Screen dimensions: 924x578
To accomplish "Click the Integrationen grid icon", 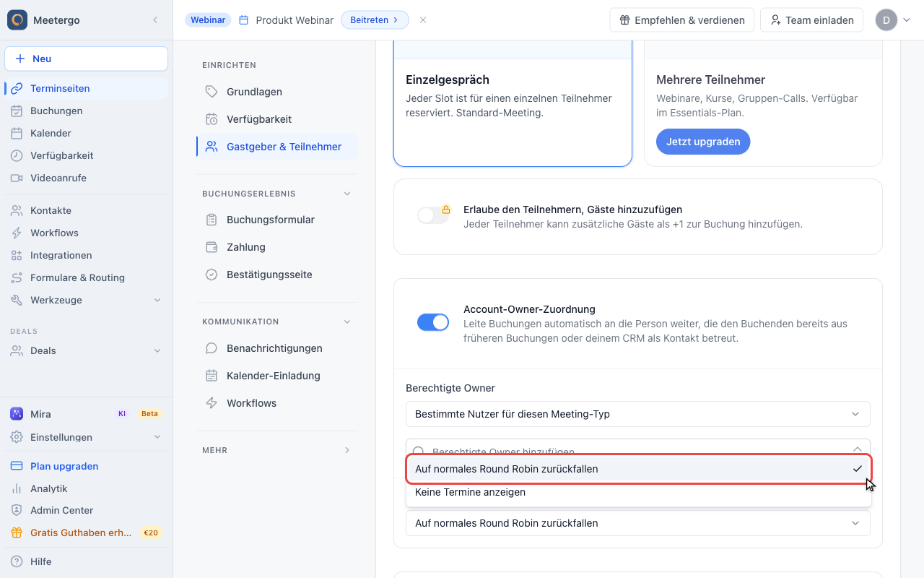I will click(17, 255).
